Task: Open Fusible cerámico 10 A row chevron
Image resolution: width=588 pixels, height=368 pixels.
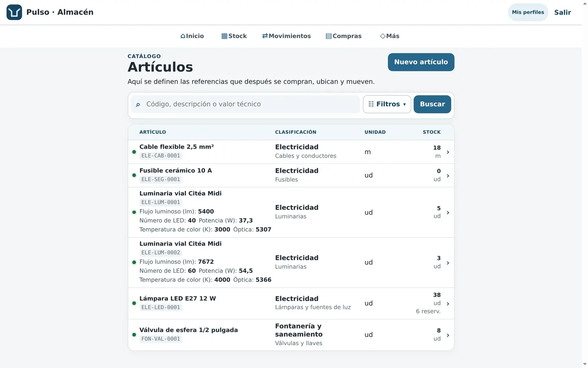Action: (x=448, y=176)
